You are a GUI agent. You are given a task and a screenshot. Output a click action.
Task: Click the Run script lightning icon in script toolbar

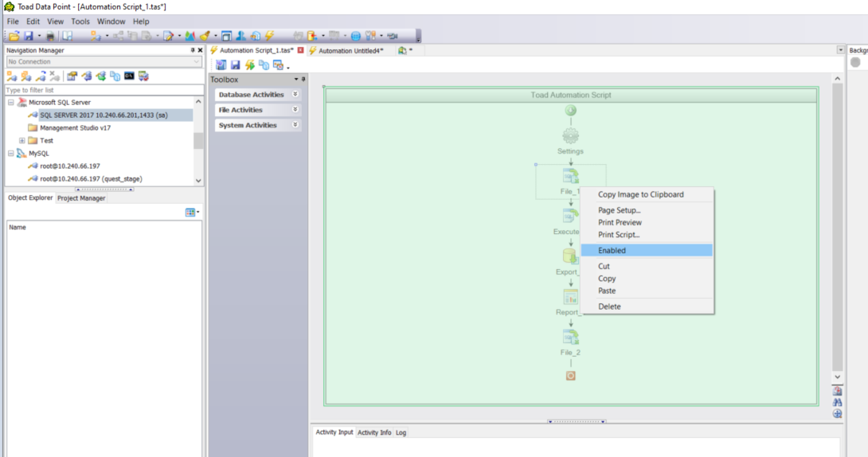pyautogui.click(x=250, y=65)
